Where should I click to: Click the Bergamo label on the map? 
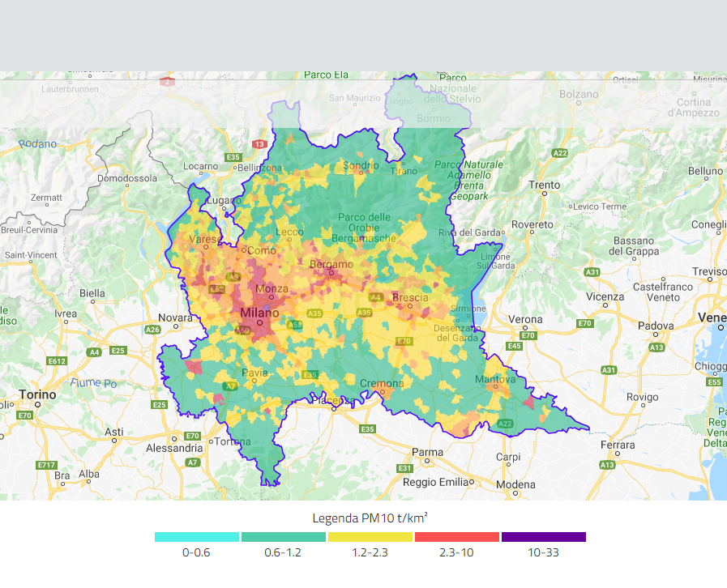click(331, 265)
